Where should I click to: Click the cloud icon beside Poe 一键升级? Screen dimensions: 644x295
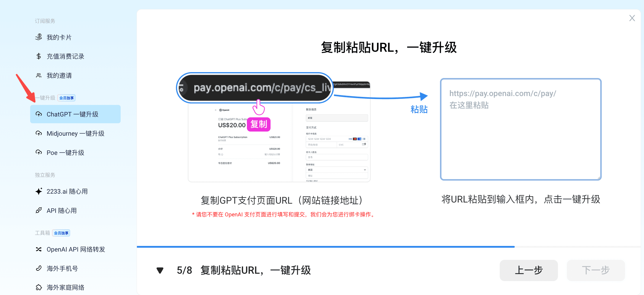pyautogui.click(x=39, y=153)
